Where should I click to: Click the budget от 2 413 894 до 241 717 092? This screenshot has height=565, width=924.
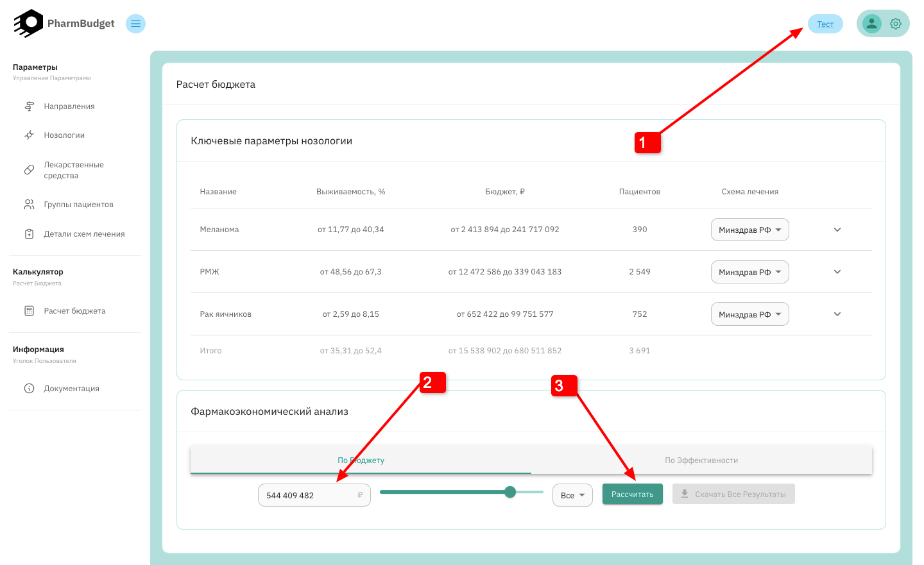coord(505,230)
